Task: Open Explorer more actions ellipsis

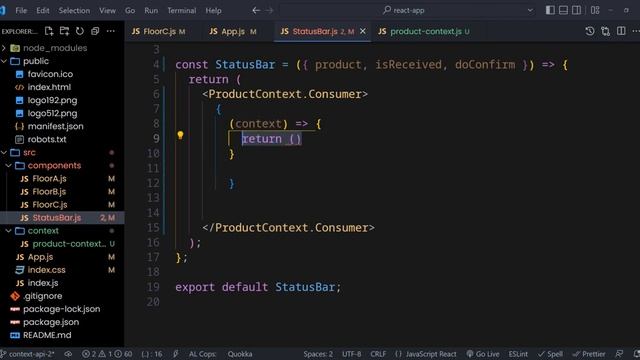Action: tap(111, 31)
